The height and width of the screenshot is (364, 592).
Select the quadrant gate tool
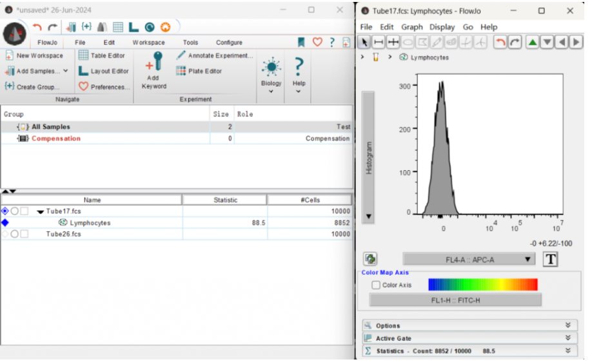click(466, 42)
